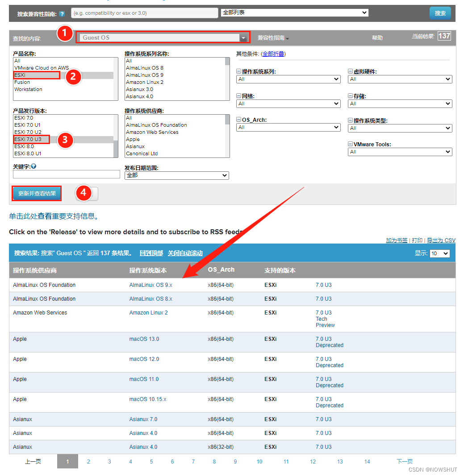Go to results page 10

point(259,461)
